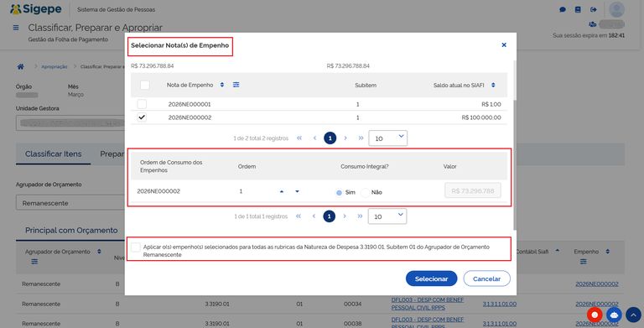Uncheck the box for 2026NE000002
This screenshot has width=644, height=328.
(142, 117)
